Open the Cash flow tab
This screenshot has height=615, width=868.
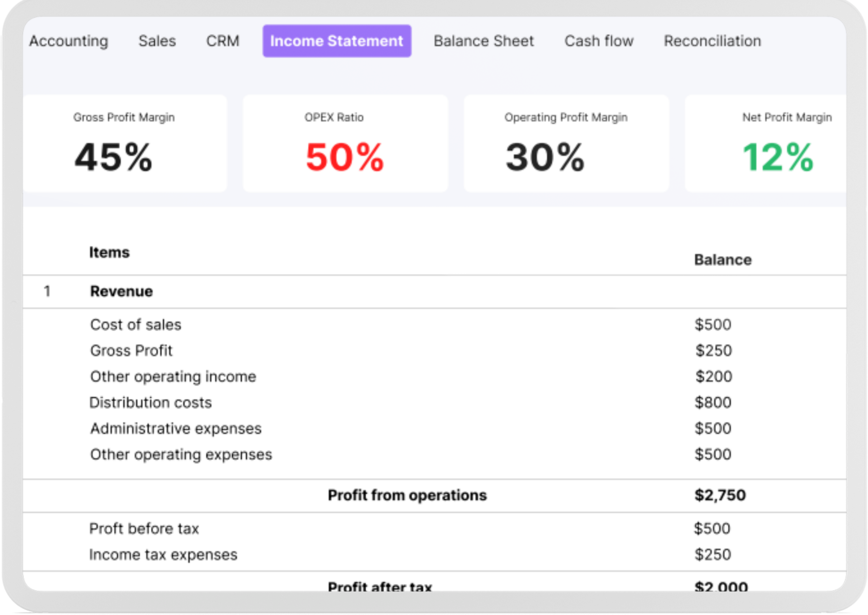[599, 41]
